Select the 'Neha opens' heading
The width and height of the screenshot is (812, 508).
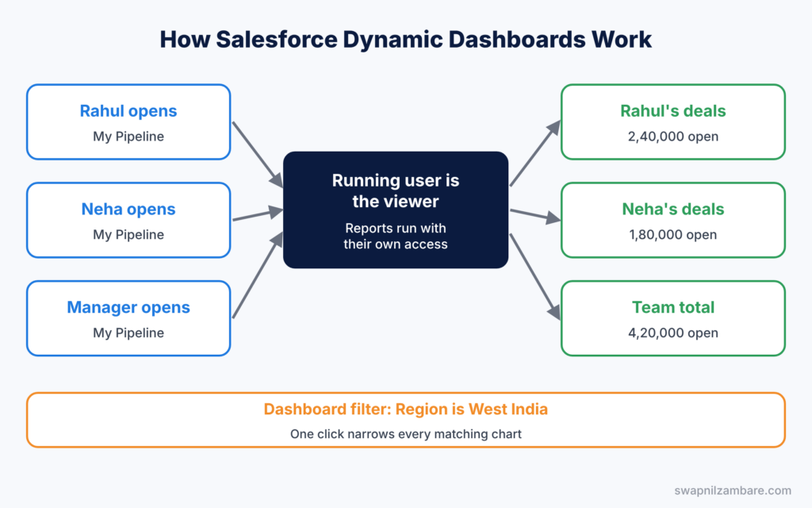[x=128, y=209]
